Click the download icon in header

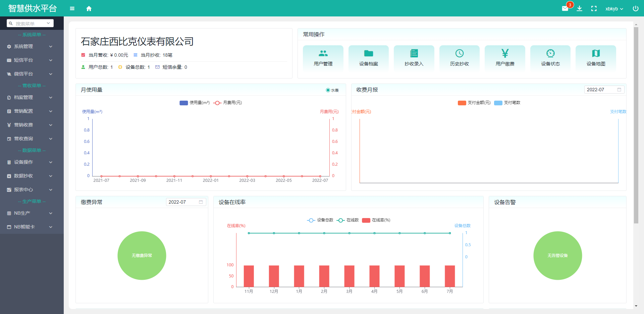[x=579, y=9]
